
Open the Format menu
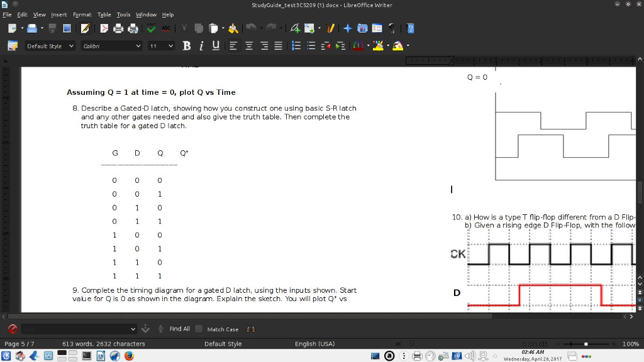coord(82,14)
